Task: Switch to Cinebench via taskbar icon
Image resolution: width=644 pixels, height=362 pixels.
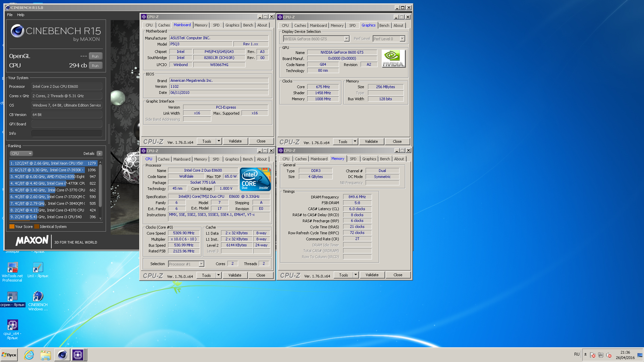Action: tap(62, 355)
